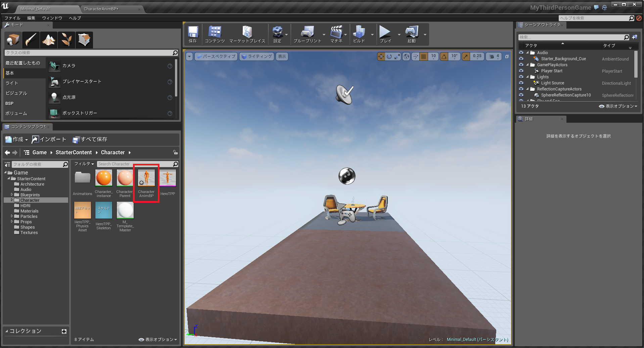Click the ブループリント blueprint toolbar icon

pyautogui.click(x=307, y=34)
